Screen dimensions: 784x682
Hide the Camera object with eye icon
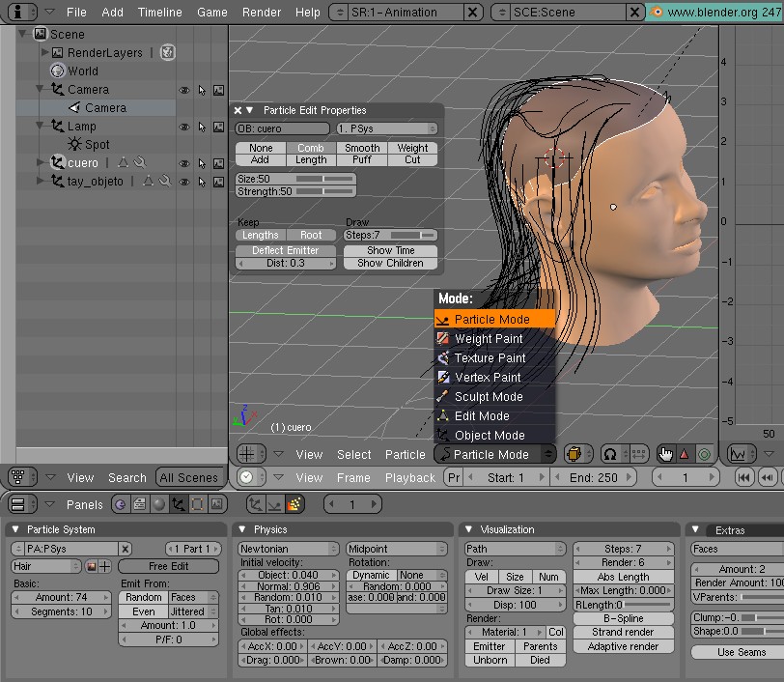pyautogui.click(x=183, y=90)
